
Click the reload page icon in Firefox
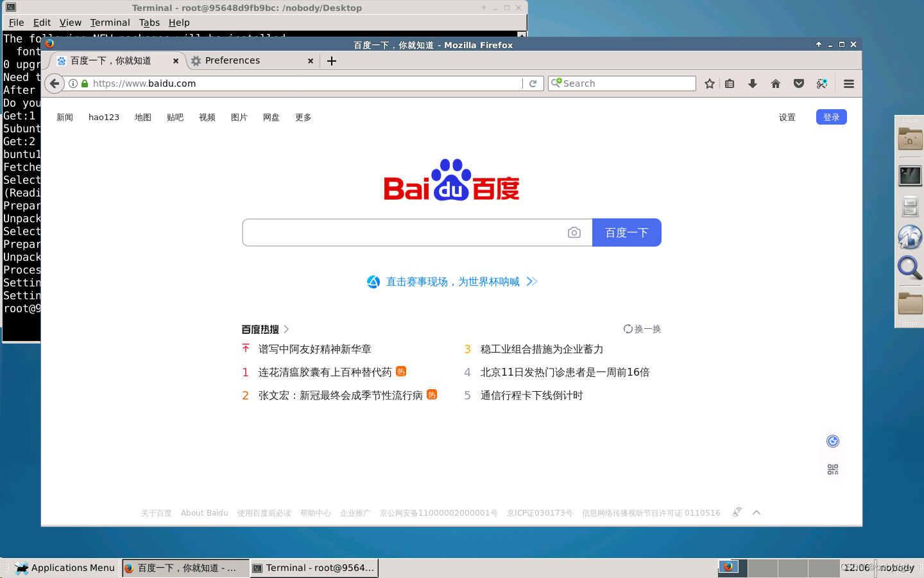coord(533,83)
